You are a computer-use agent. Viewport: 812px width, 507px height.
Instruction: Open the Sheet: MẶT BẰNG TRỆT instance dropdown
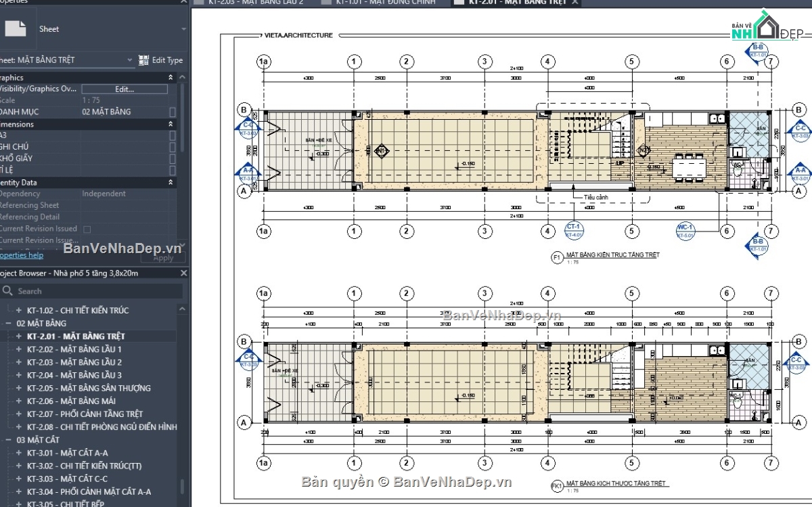tap(130, 60)
